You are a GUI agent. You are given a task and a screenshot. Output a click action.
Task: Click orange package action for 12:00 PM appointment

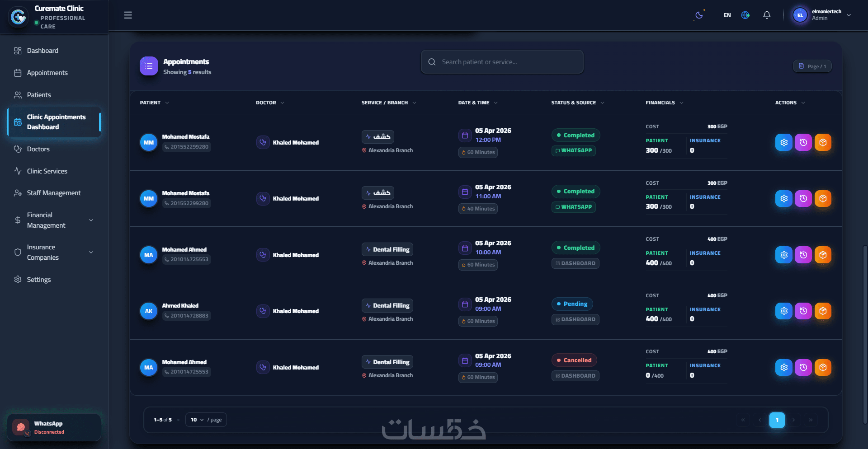[823, 143]
